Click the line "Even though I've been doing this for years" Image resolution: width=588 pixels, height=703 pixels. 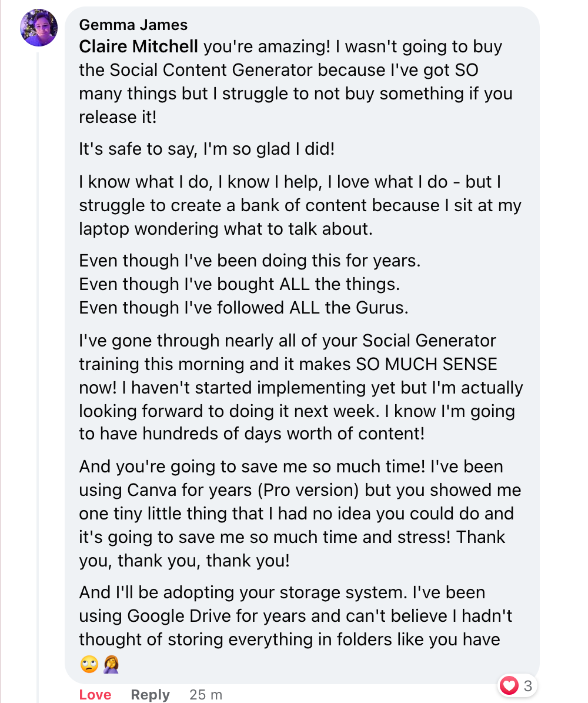pyautogui.click(x=250, y=261)
